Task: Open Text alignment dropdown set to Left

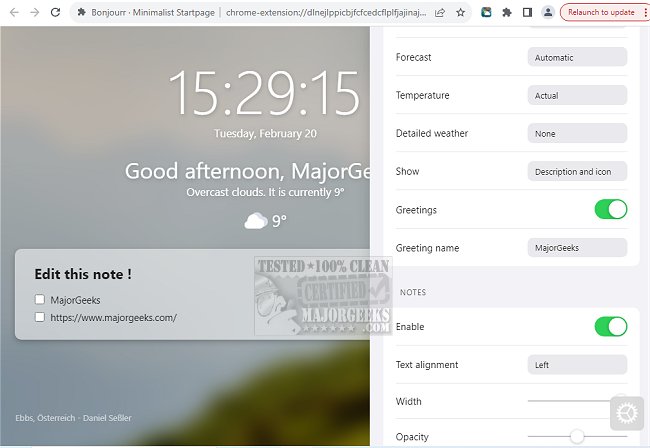Action: [577, 365]
